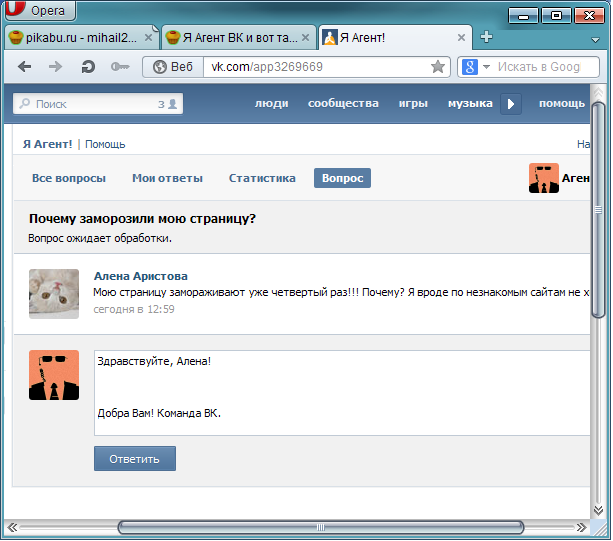The width and height of the screenshot is (613, 541).
Task: Open the 'люди' header link
Action: coord(272,103)
